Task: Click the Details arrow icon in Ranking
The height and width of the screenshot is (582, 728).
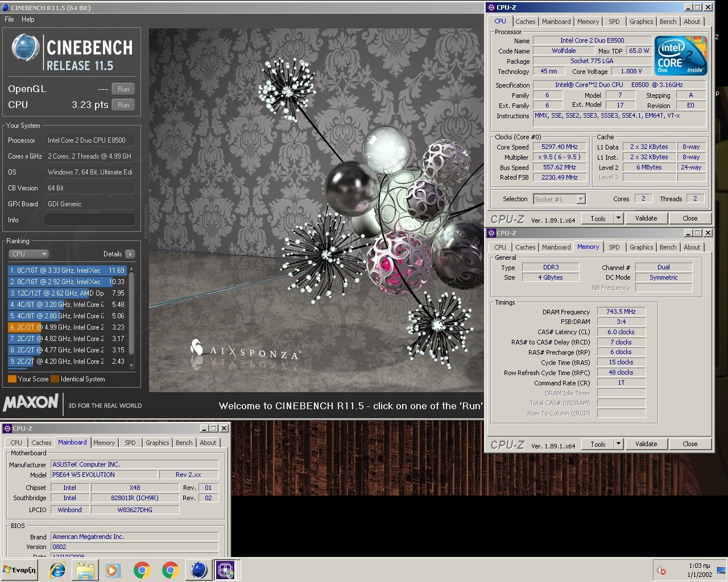Action: (130, 254)
